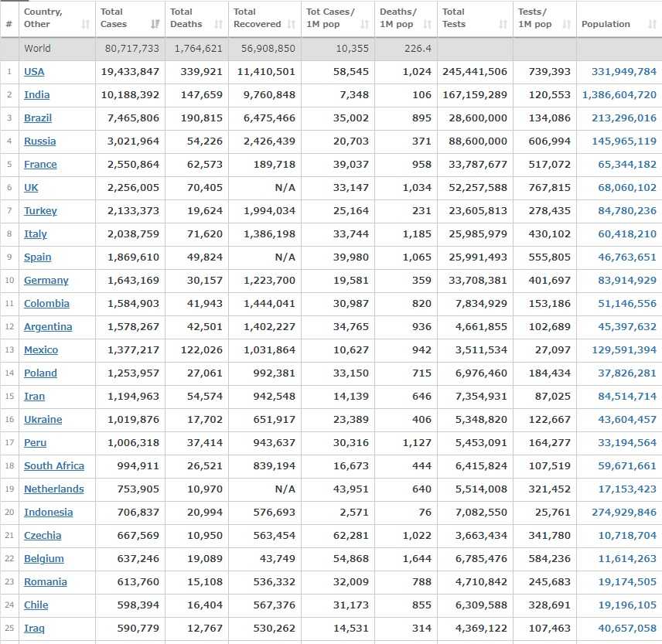Click the # rank column header
Viewport: 662px width, 644px height.
(9, 24)
